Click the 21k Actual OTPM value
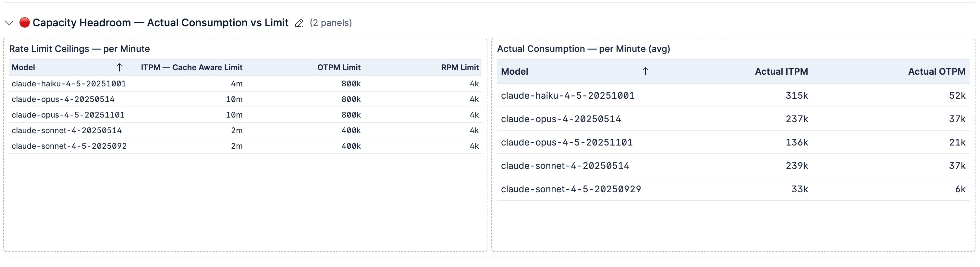 tap(957, 142)
